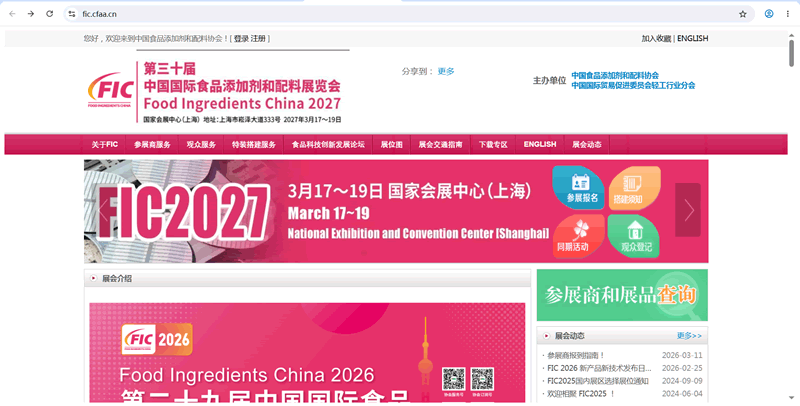Click the date 2024-06-04
This screenshot has width=800, height=406.
682,394
